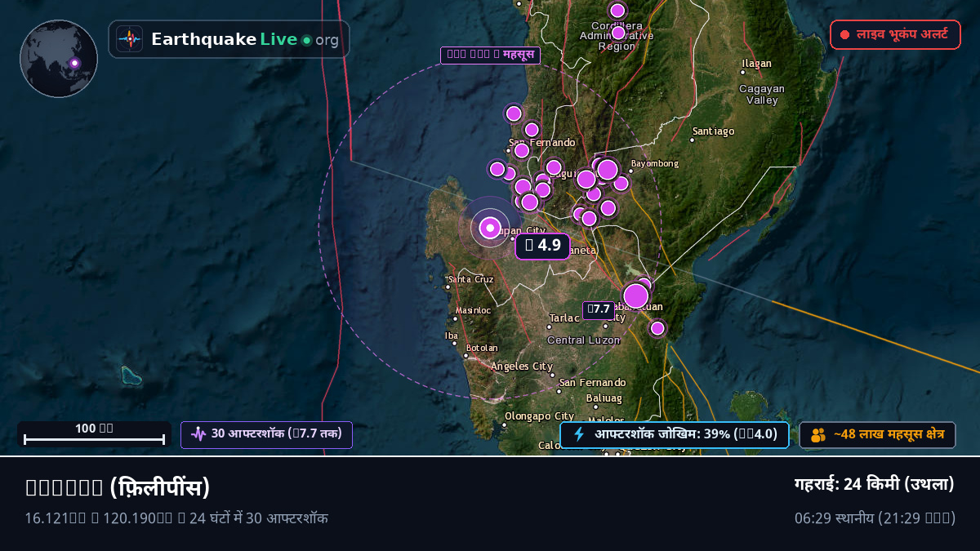Click the गहराई: 24 किमी (उथला) depth text

[x=875, y=484]
